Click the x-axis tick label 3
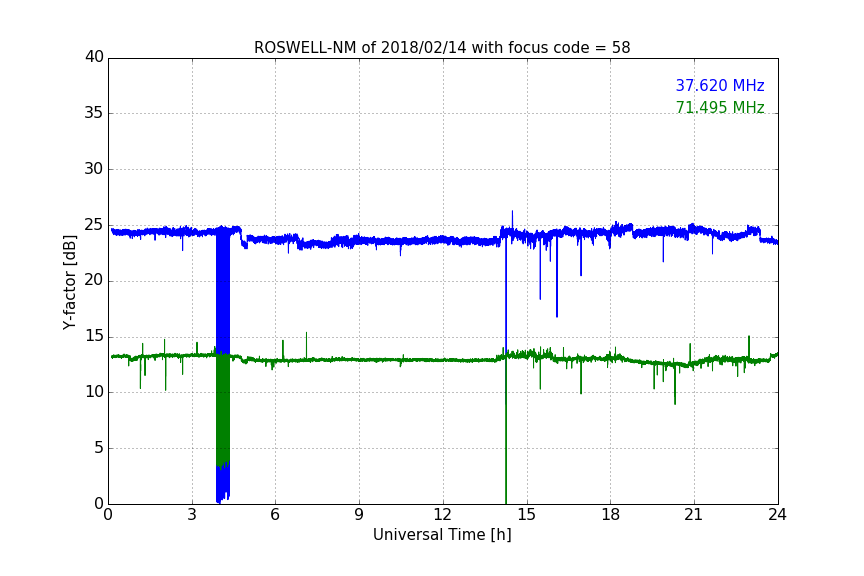 [192, 515]
